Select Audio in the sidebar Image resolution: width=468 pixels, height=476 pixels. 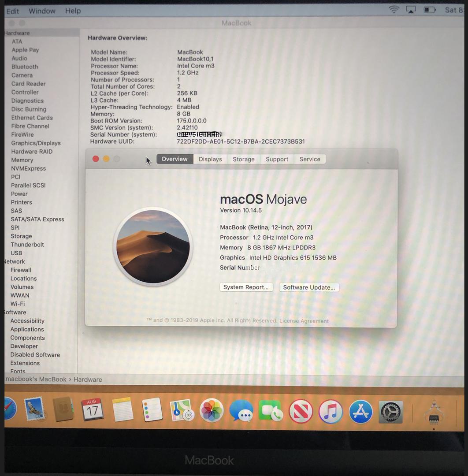(19, 58)
